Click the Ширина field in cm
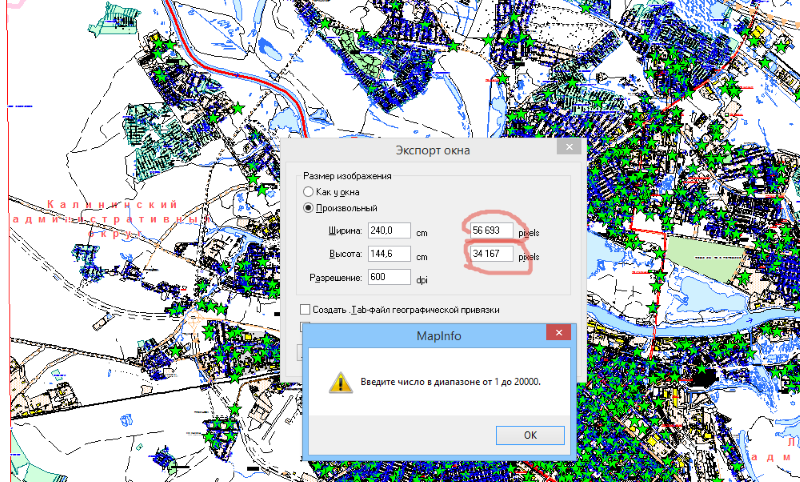Image resolution: width=800 pixels, height=482 pixels. (390, 230)
